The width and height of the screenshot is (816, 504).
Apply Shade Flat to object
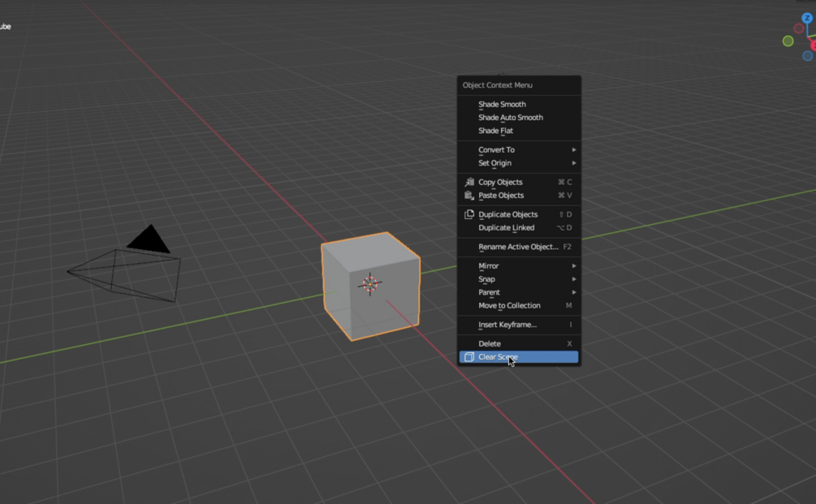click(519, 131)
